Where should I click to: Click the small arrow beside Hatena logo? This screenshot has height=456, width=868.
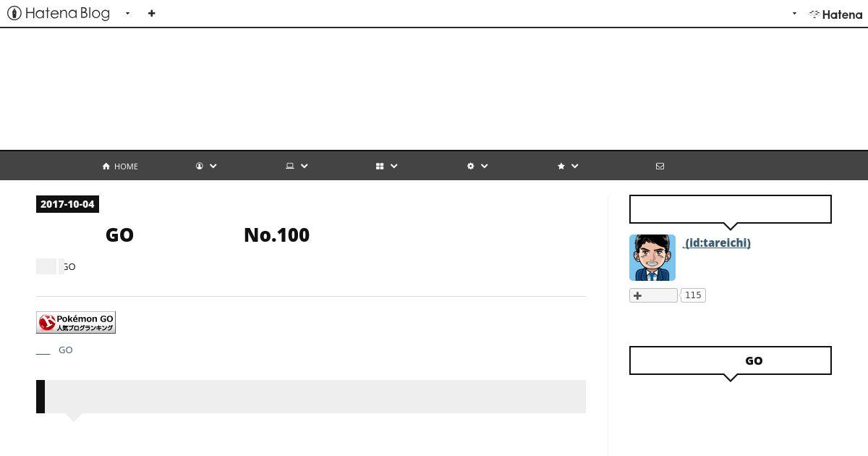click(794, 14)
